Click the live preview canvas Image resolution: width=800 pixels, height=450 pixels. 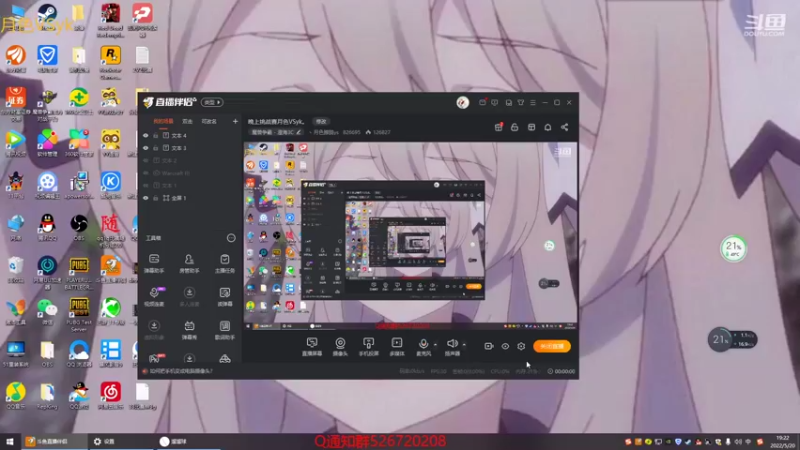click(x=411, y=235)
